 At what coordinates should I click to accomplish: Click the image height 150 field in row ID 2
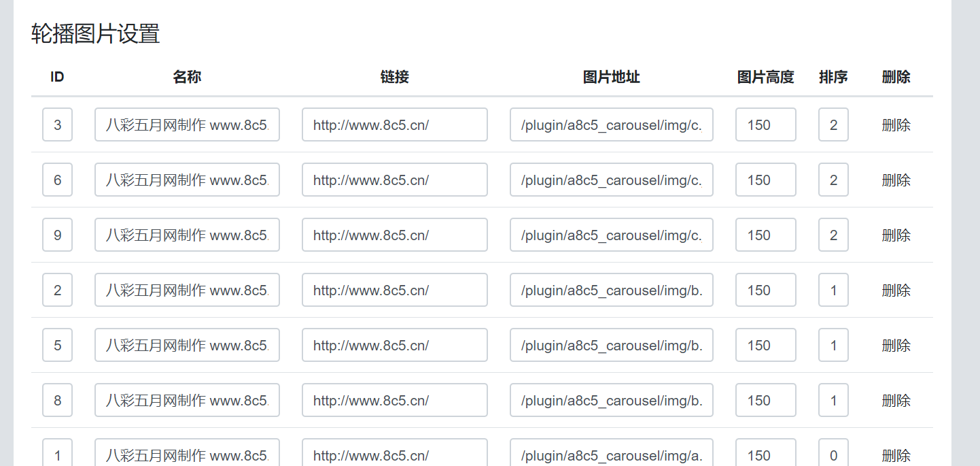tap(766, 290)
